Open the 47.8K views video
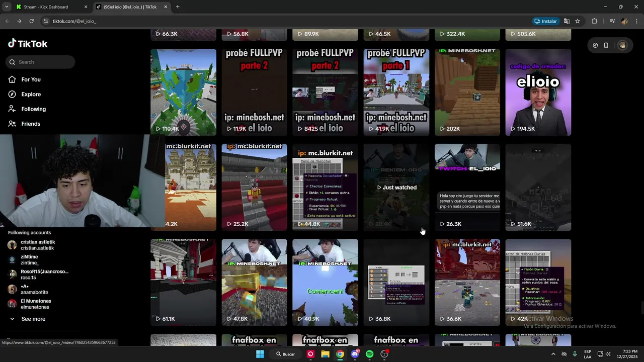The height and width of the screenshot is (362, 644). (254, 282)
